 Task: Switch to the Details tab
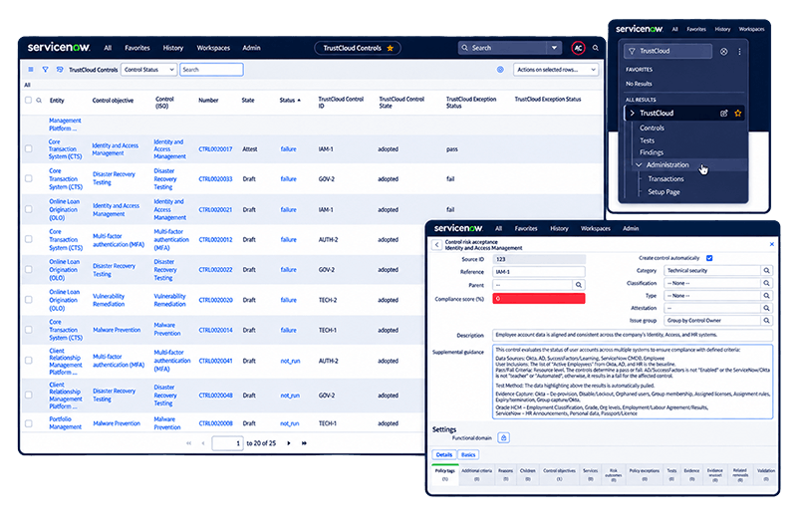click(x=443, y=454)
